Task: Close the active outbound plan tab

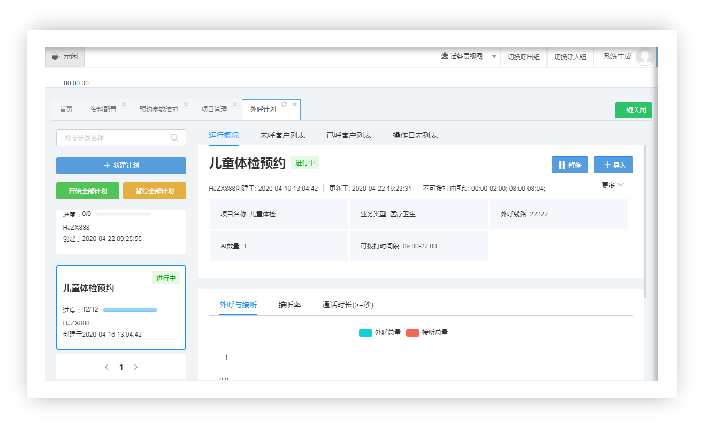Action: [294, 104]
